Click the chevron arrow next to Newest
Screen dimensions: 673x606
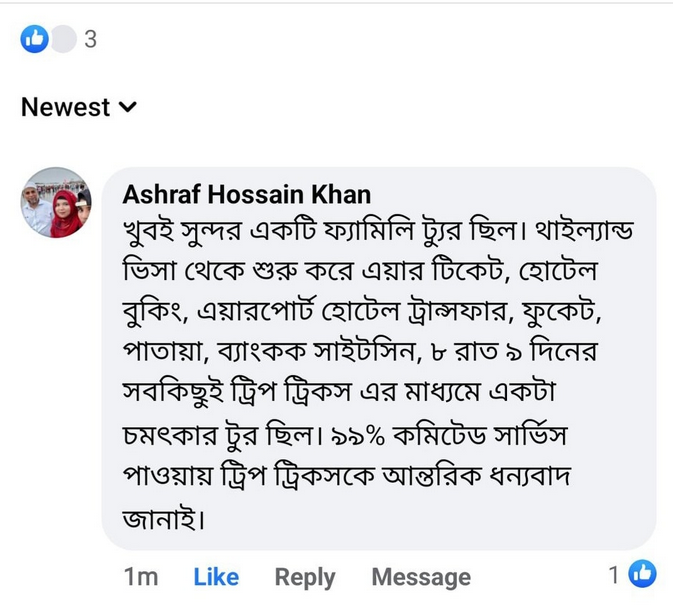coord(128,107)
